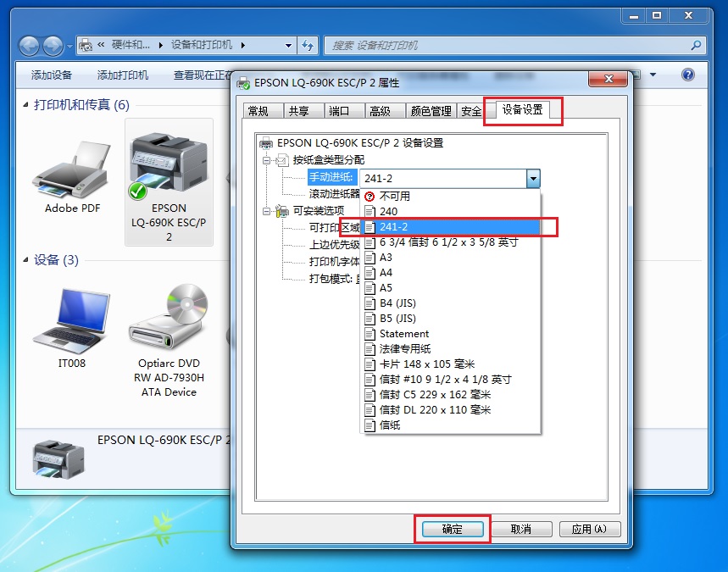Image resolution: width=728 pixels, height=572 pixels.
Task: Choose 信封 #10 paper option
Action: pyautogui.click(x=450, y=380)
